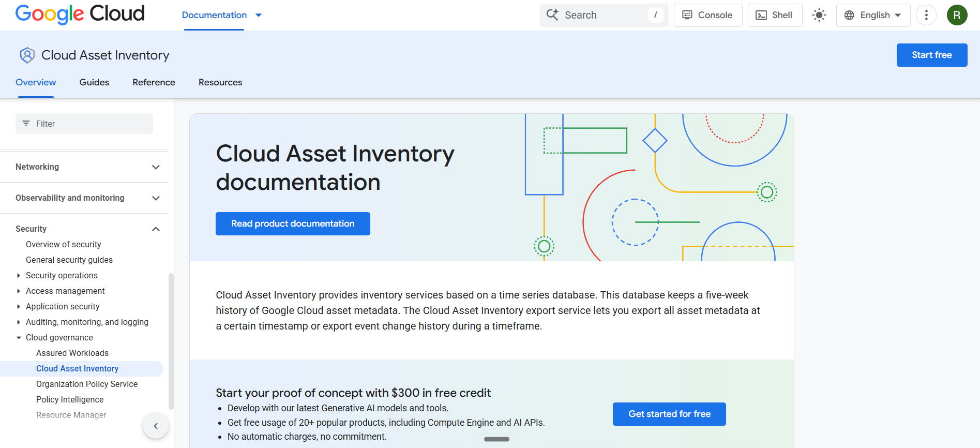Image resolution: width=980 pixels, height=448 pixels.
Task: Click the sidebar vertical scrollbar
Action: pyautogui.click(x=171, y=341)
